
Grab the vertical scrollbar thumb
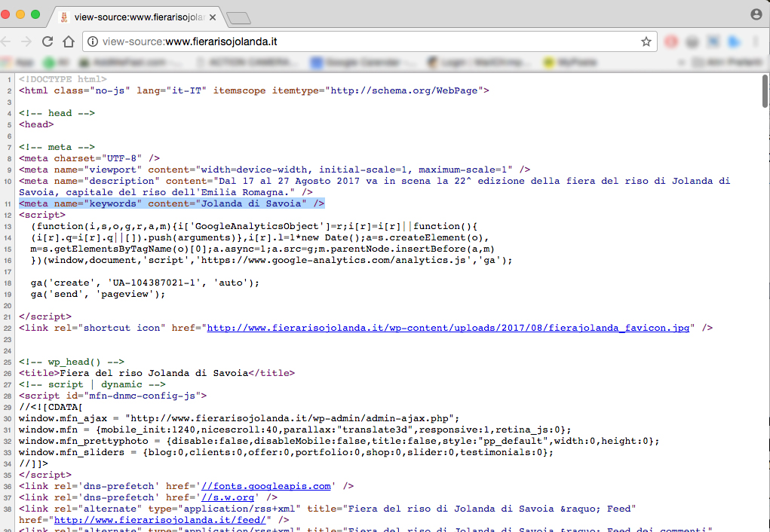tap(765, 90)
